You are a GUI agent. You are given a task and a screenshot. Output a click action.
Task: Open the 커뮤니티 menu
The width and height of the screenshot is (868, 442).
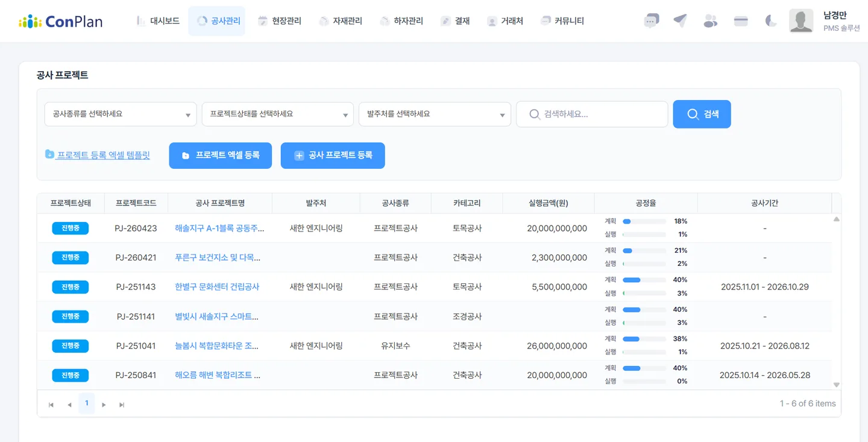[562, 21]
